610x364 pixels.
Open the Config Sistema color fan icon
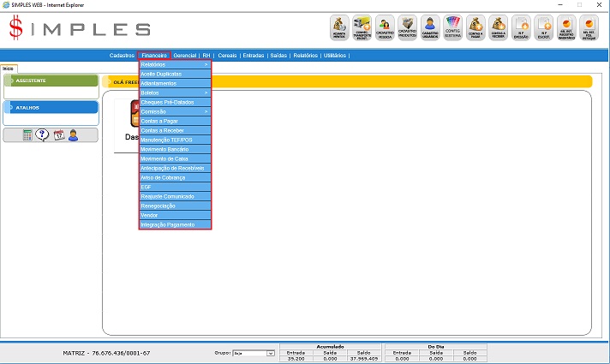(453, 28)
